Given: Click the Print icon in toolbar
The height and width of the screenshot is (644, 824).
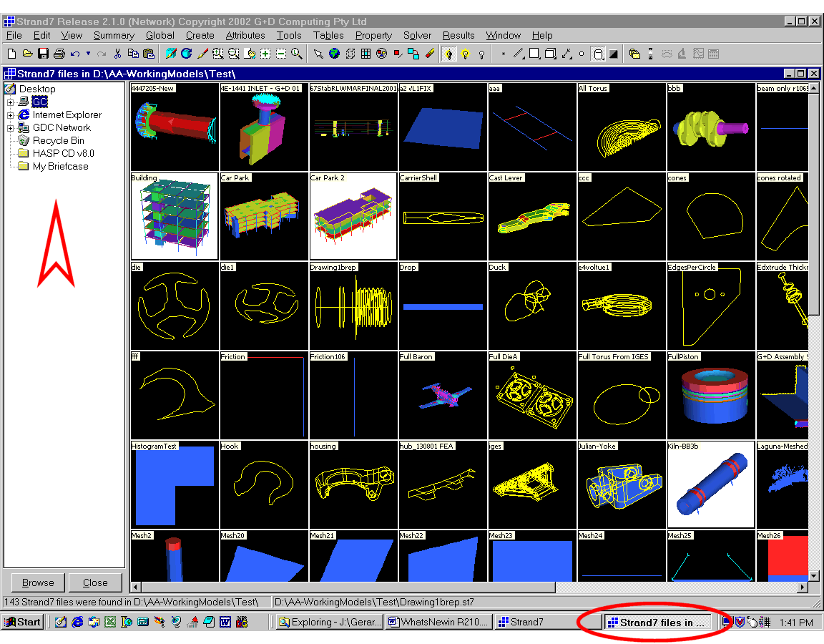Looking at the screenshot, I should (x=59, y=54).
